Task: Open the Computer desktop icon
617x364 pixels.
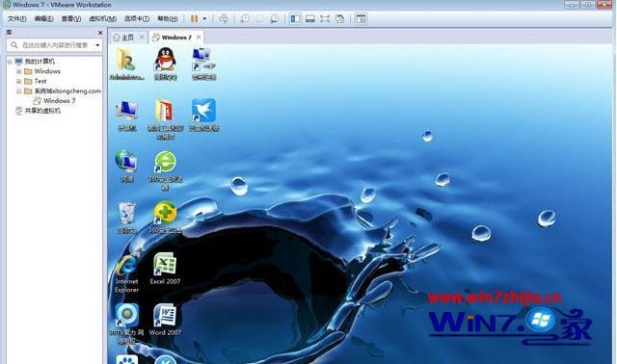Action: 126,115
